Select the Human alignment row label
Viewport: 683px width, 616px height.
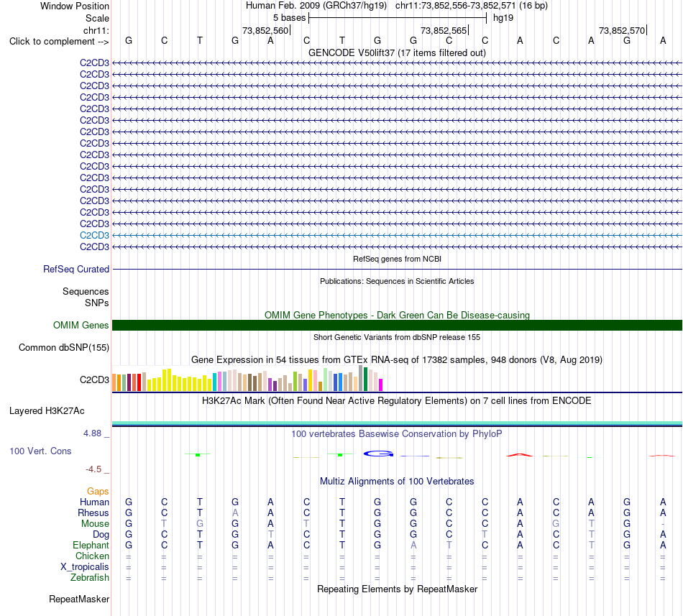[94, 502]
